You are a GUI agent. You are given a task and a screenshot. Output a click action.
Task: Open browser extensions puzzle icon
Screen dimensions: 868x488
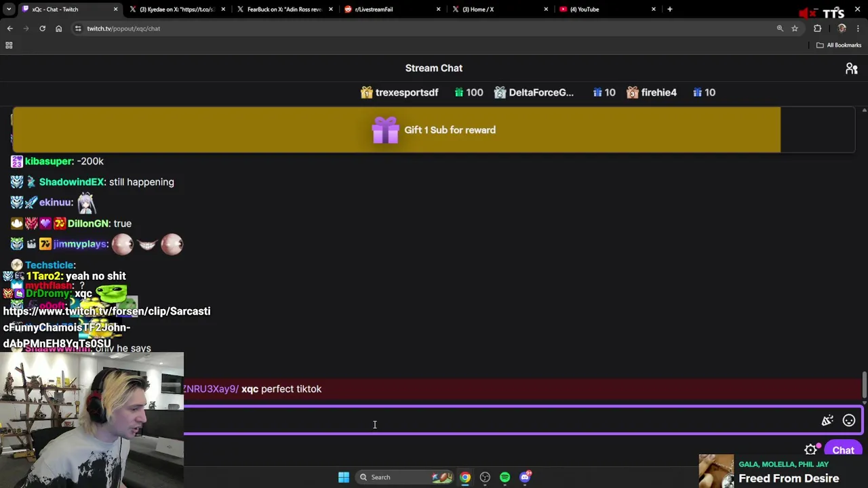click(817, 28)
